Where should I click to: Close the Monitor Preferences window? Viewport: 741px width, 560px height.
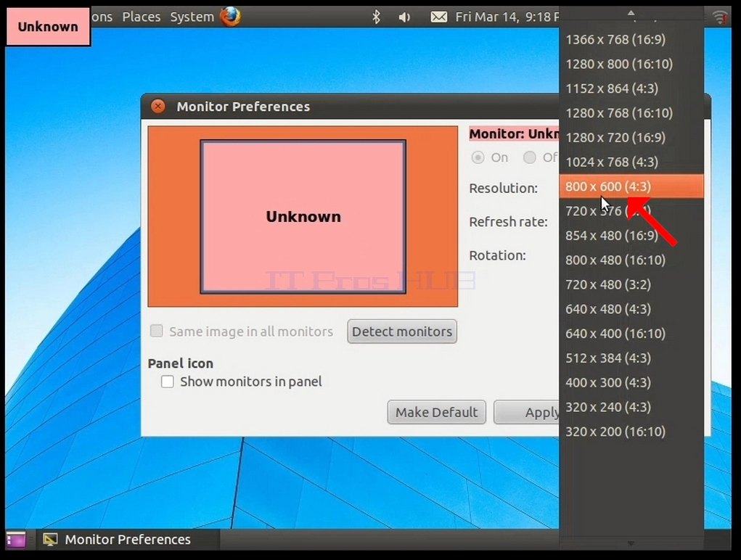(x=157, y=106)
